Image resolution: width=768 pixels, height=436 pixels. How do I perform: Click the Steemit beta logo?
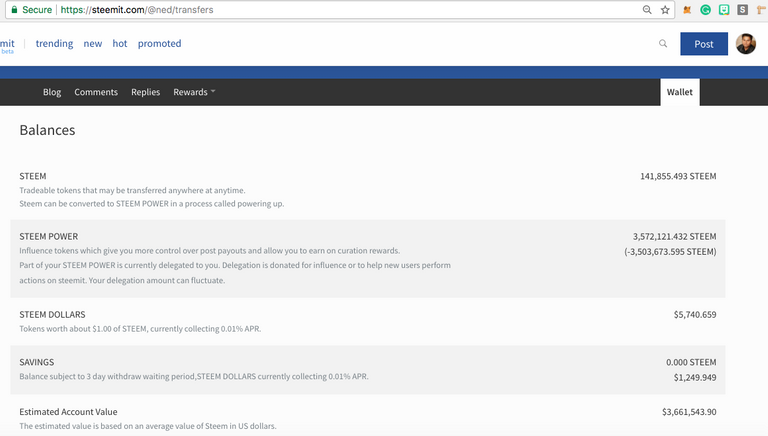pyautogui.click(x=7, y=45)
